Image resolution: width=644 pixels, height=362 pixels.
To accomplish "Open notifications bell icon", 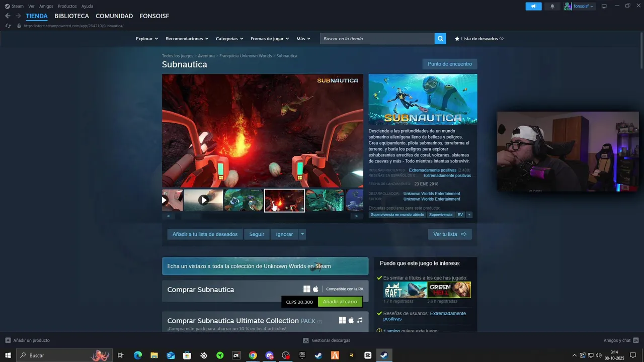I will click(x=552, y=6).
